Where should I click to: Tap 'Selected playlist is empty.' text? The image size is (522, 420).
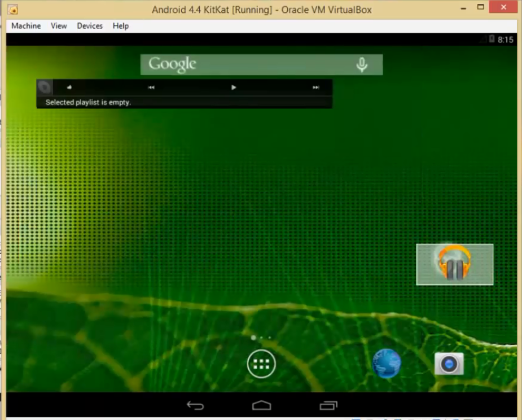[88, 102]
